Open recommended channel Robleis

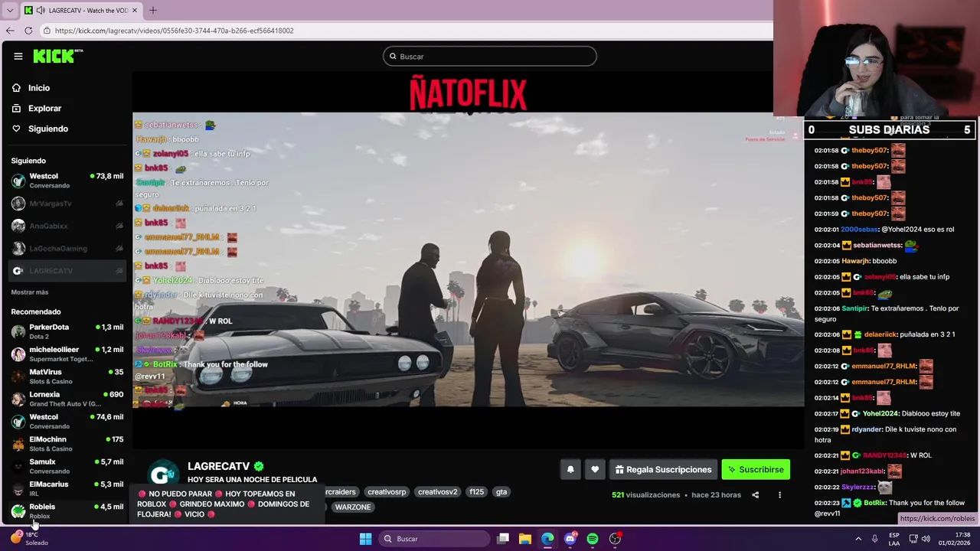(x=67, y=511)
